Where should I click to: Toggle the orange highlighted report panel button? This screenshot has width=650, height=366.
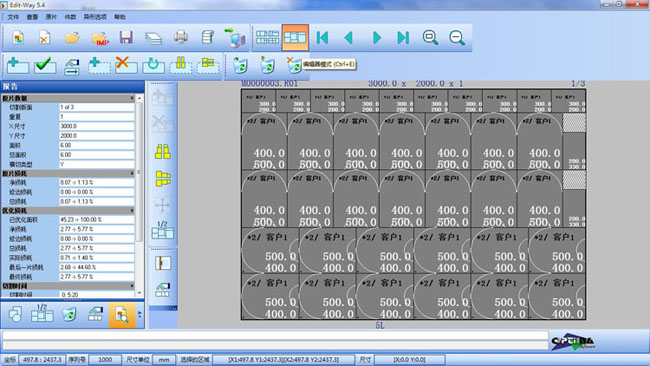tap(122, 315)
